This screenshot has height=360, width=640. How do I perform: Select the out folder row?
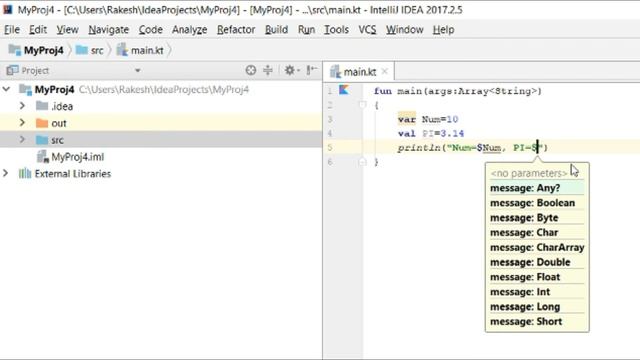(161, 123)
